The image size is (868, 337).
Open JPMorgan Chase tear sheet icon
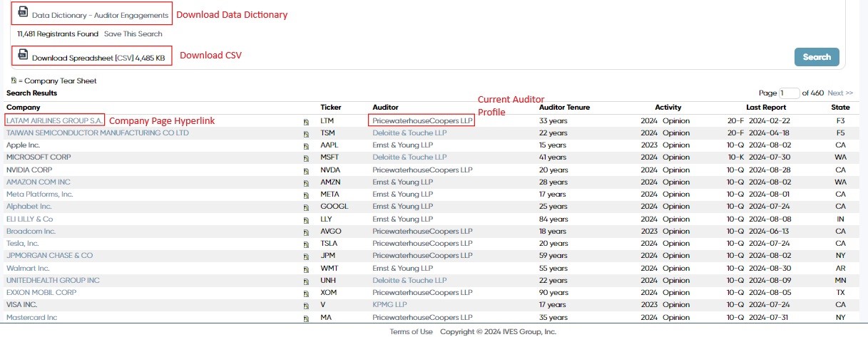[x=305, y=256]
